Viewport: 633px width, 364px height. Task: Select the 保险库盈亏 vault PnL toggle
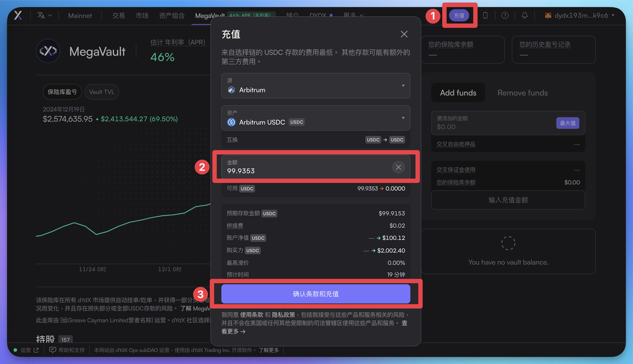click(x=62, y=92)
